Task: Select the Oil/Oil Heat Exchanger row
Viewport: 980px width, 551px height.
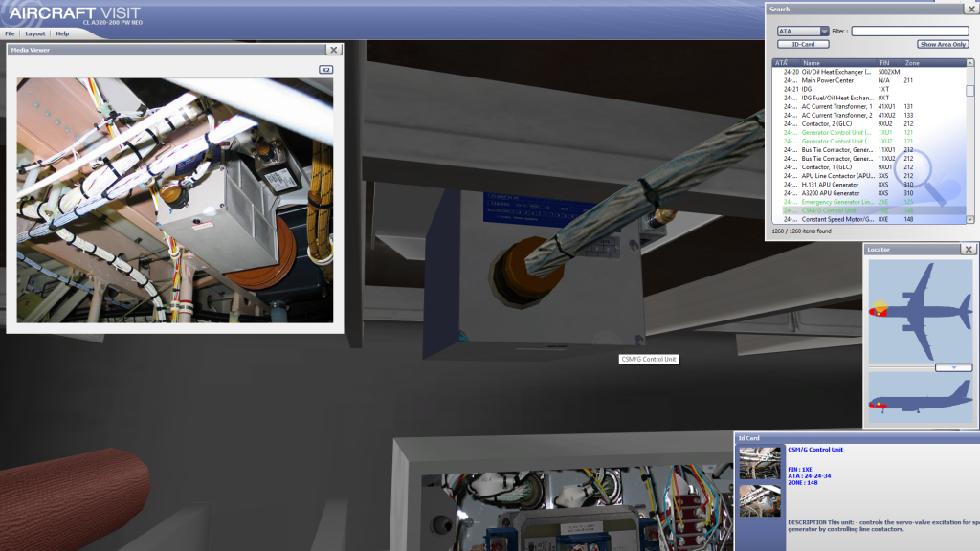Action: (869, 72)
